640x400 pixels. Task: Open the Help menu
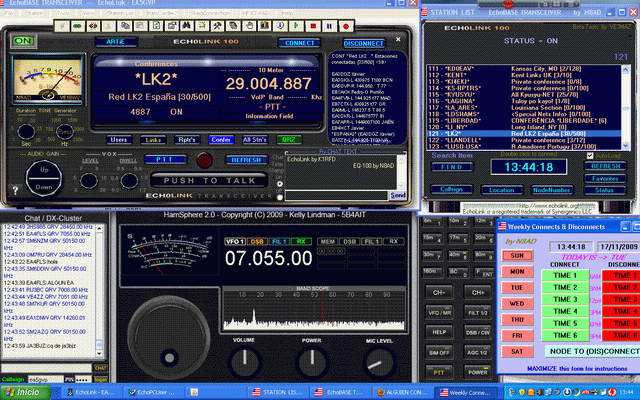(x=287, y=13)
